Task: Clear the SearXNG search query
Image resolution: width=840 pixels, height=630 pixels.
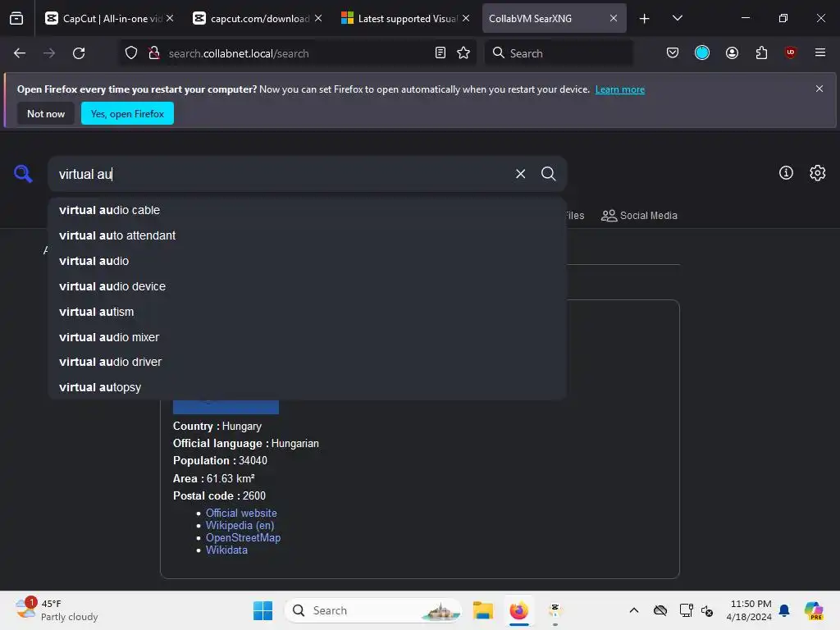Action: tap(520, 174)
